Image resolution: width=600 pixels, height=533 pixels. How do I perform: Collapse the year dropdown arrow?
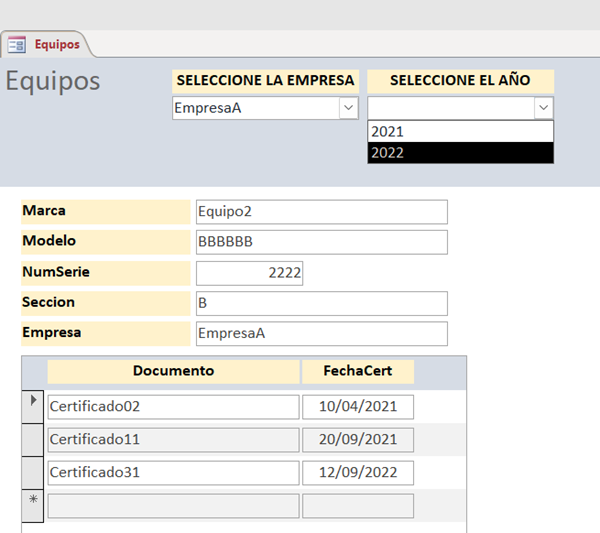pyautogui.click(x=544, y=108)
